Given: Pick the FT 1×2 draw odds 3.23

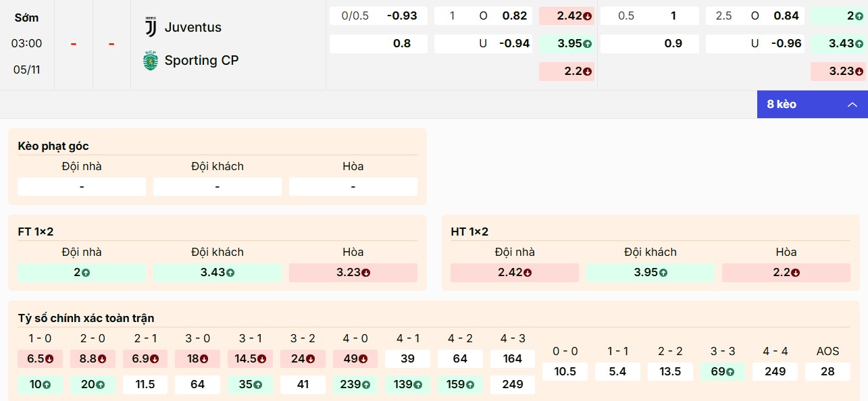Looking at the screenshot, I should click(353, 273).
